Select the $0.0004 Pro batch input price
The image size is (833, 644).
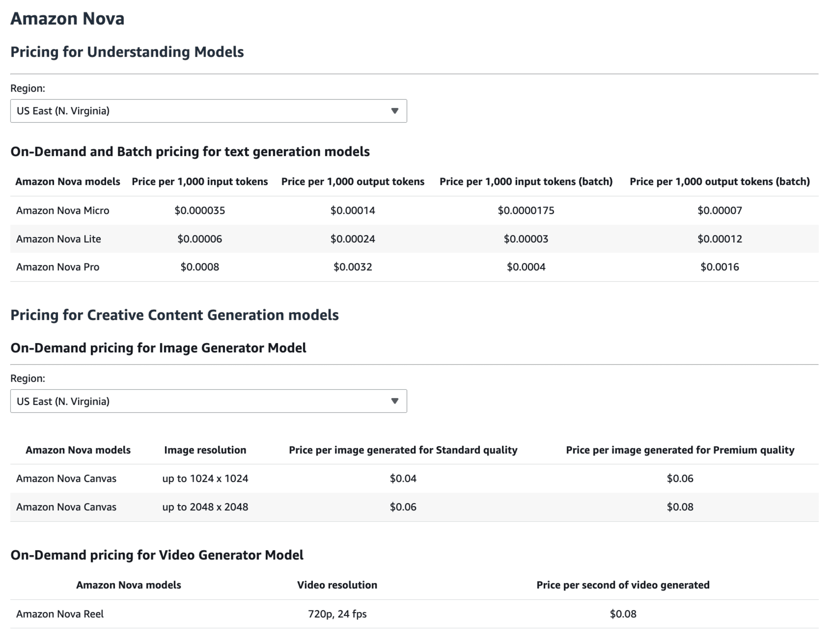(526, 267)
